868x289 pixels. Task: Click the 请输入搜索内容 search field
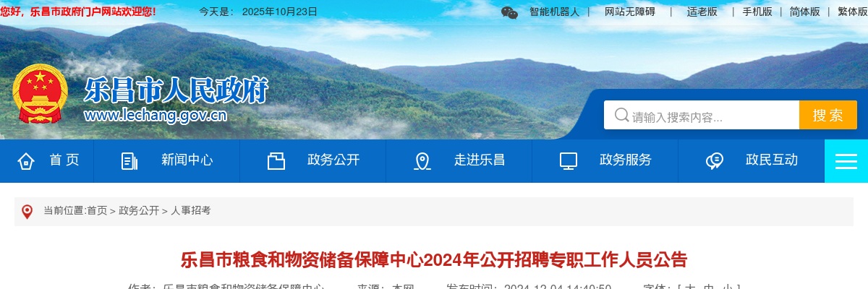(x=702, y=116)
